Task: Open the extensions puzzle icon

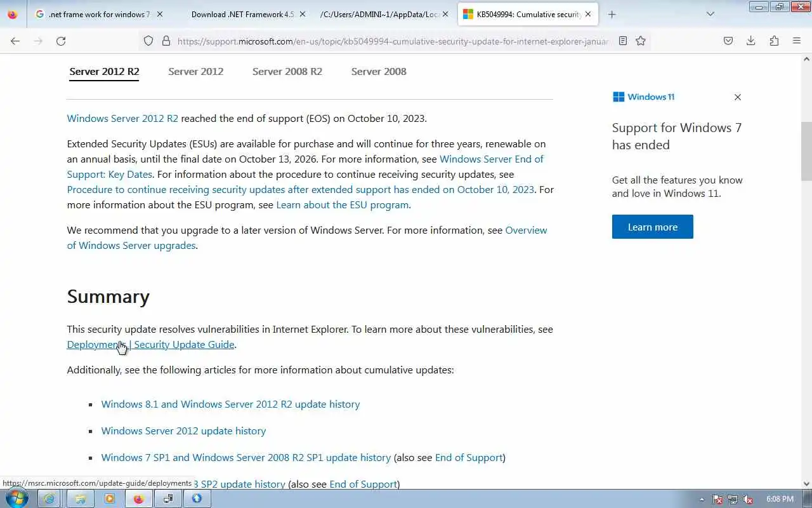Action: tap(774, 41)
